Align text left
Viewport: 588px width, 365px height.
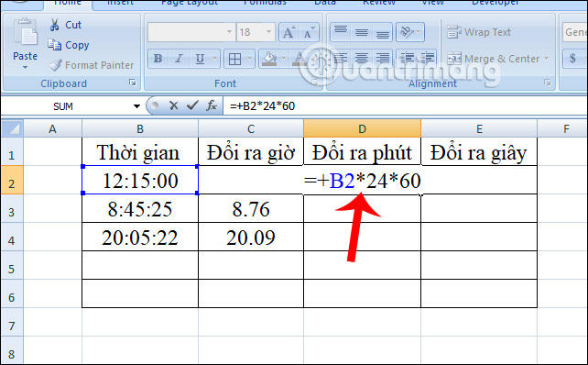(x=341, y=58)
